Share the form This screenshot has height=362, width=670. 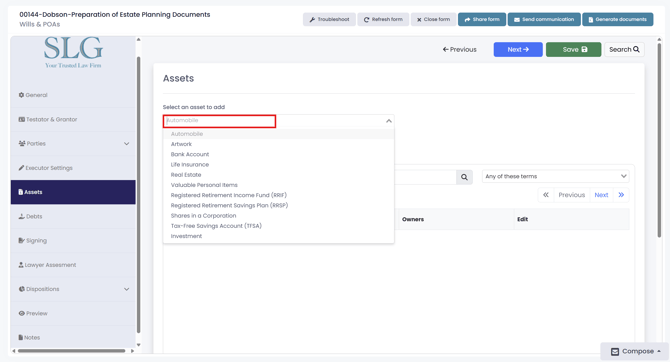coord(482,19)
